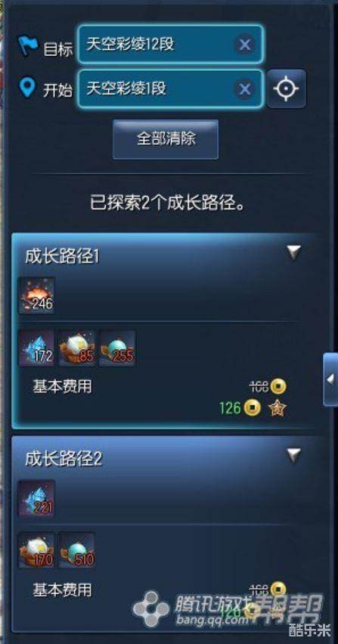Viewport: 338px width, 644px height.
Task: Click the blue flag 目标 icon
Action: (28, 45)
